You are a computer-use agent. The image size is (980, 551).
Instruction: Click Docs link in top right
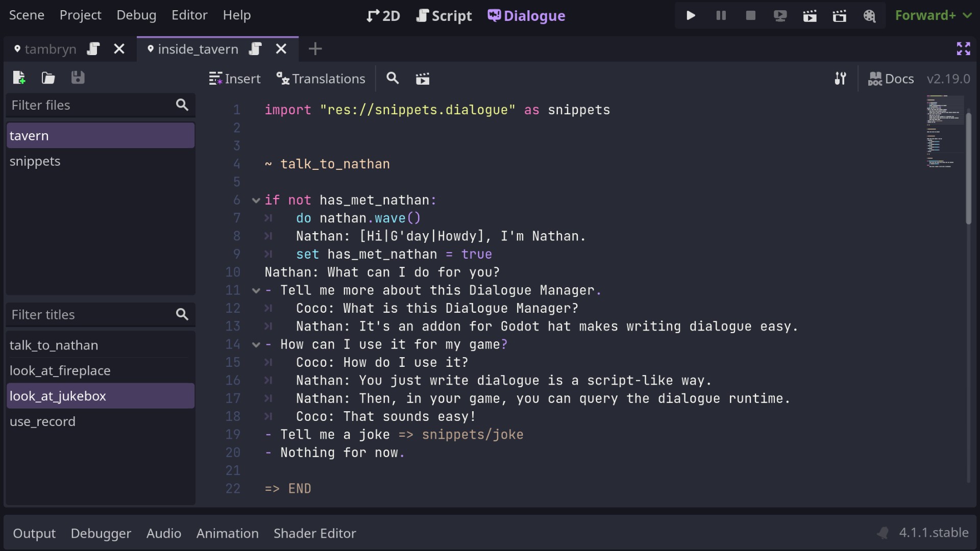pyautogui.click(x=891, y=79)
